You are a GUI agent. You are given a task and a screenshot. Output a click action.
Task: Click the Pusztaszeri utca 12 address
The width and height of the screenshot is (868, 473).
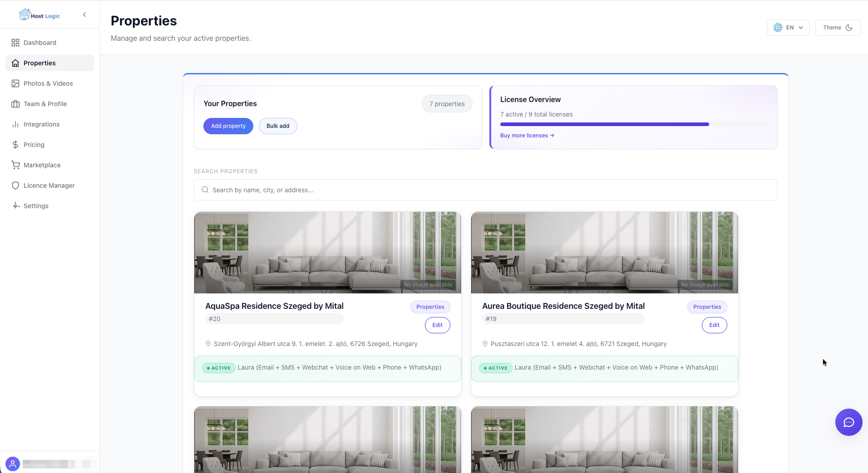[x=578, y=344]
